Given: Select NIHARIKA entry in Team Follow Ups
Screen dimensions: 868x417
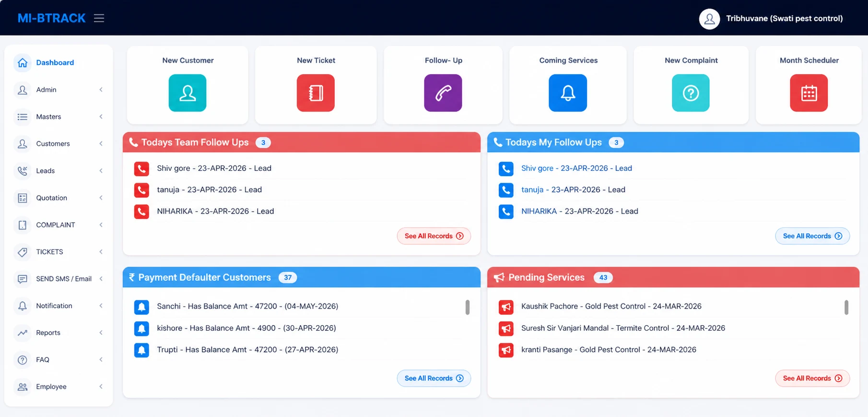Looking at the screenshot, I should (x=215, y=211).
